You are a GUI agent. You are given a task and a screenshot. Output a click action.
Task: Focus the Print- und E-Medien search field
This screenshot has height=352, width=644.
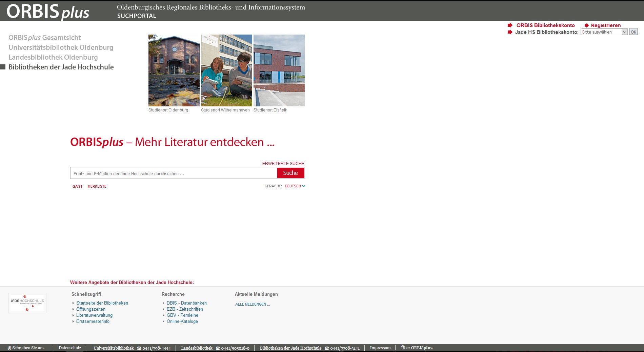174,173
